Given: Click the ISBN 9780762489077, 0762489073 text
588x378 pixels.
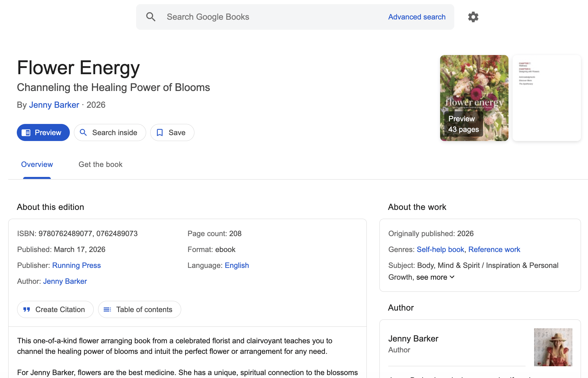Looking at the screenshot, I should click(x=77, y=233).
